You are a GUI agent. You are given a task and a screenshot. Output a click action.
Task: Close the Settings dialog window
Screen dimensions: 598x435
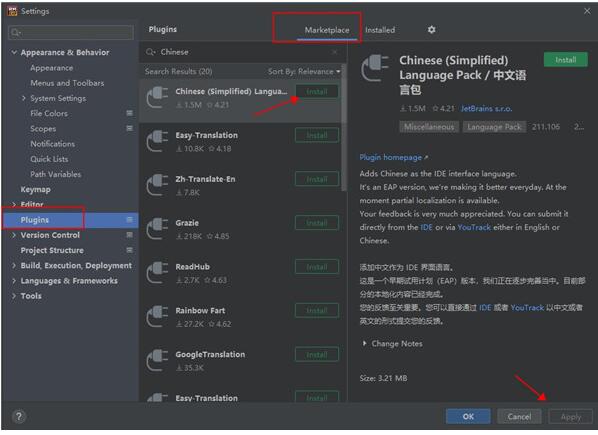pos(587,11)
